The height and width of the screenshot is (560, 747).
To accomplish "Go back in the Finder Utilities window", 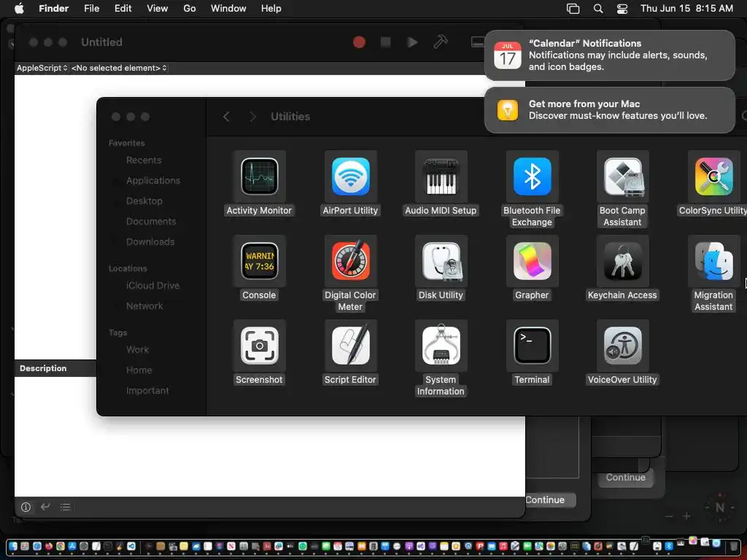I will pos(226,117).
